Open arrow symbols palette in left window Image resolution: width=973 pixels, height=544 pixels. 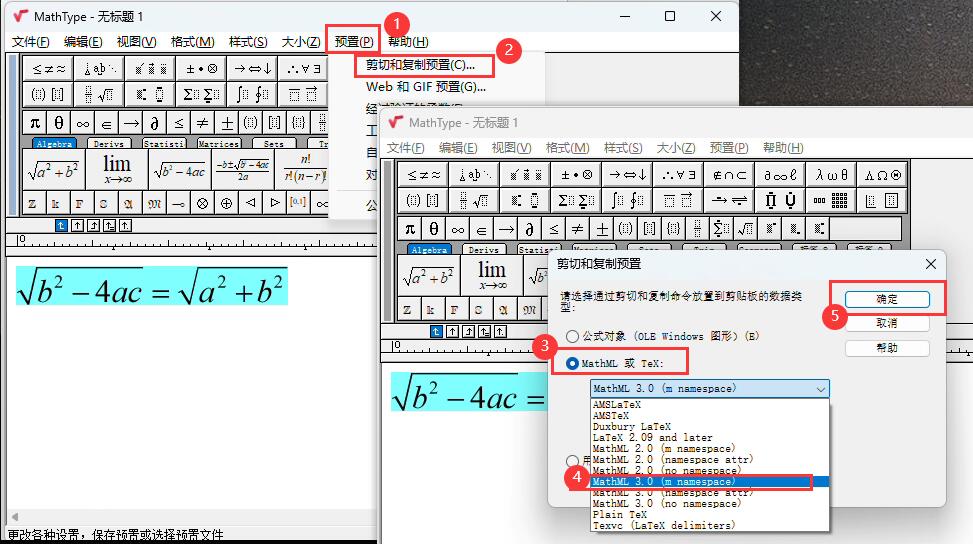pos(252,69)
